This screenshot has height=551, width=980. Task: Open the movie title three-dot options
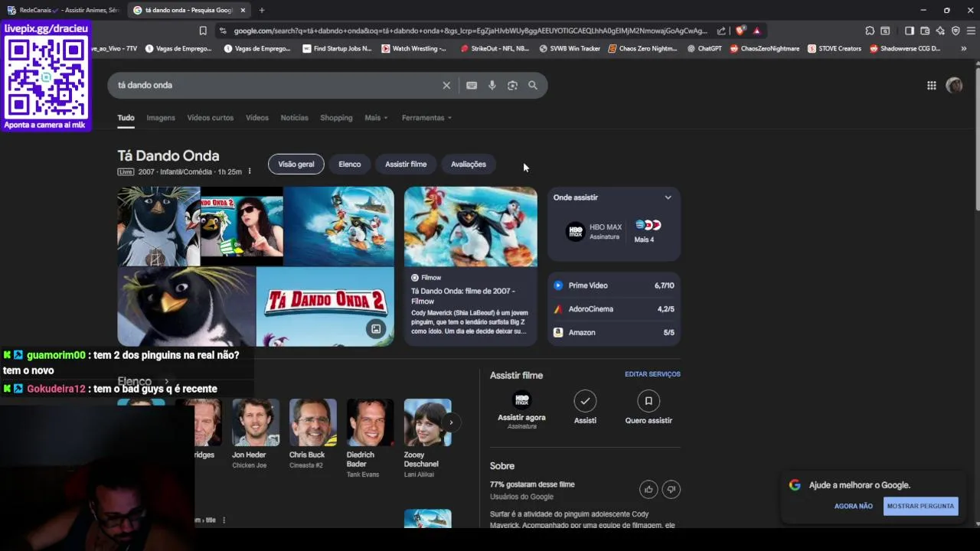(249, 171)
